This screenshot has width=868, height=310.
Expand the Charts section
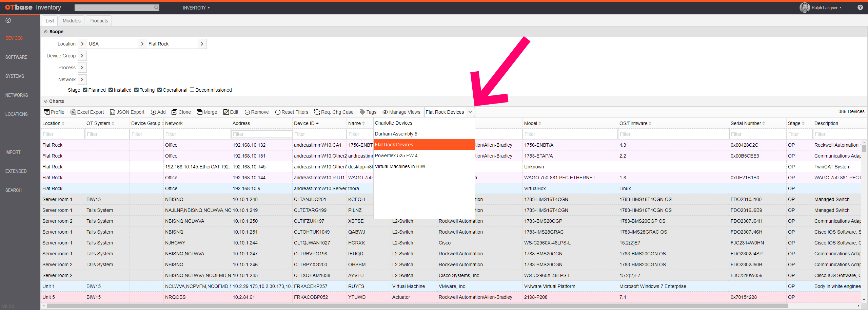46,101
